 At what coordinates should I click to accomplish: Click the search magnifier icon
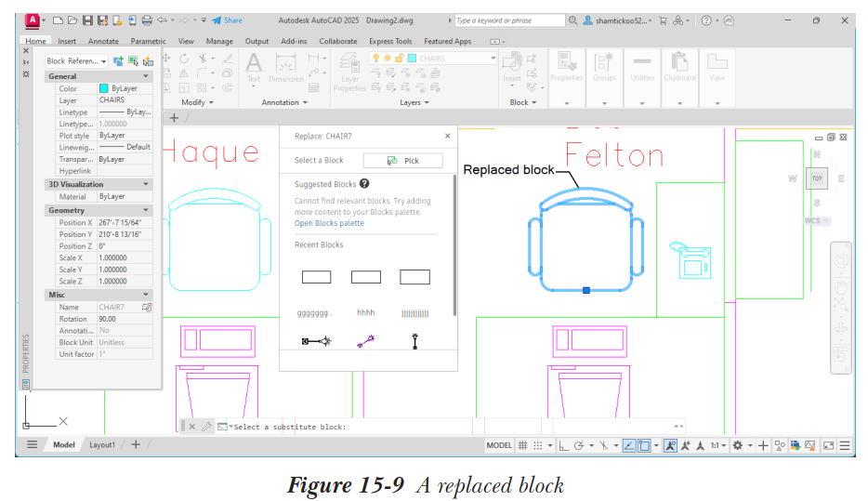pos(572,20)
